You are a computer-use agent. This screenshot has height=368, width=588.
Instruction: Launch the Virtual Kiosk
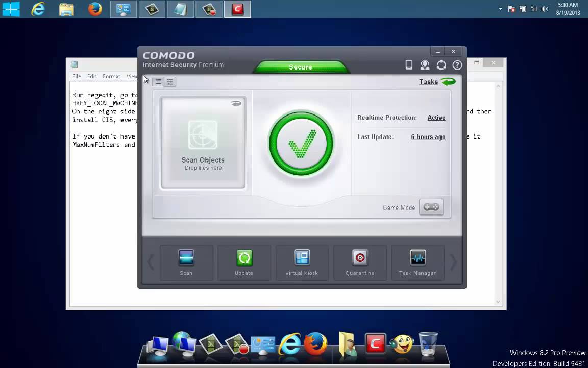click(302, 263)
